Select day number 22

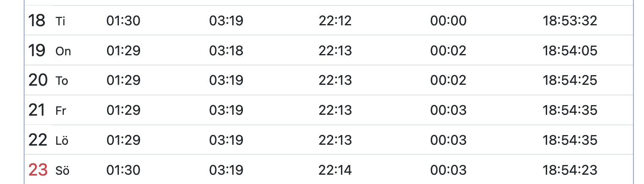point(38,140)
